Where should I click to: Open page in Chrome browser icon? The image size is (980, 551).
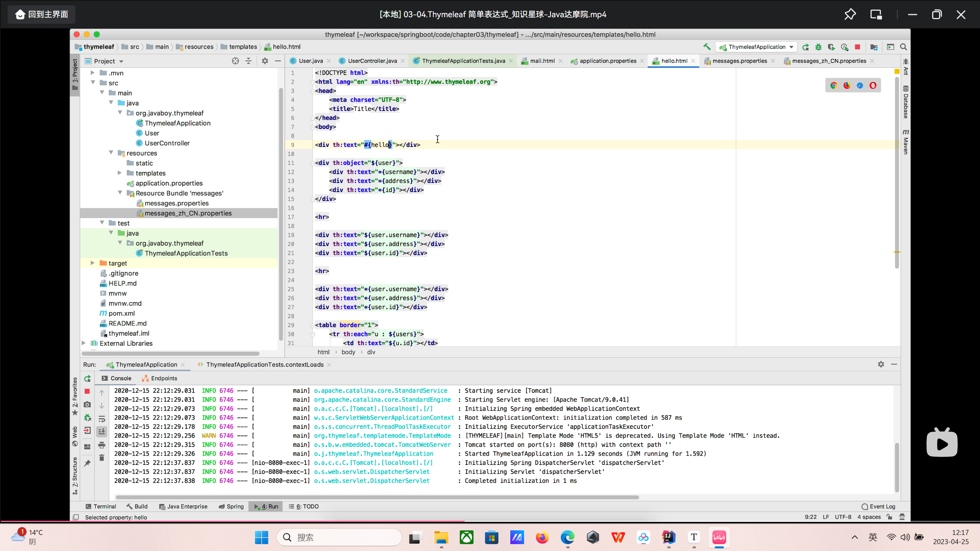tap(834, 85)
